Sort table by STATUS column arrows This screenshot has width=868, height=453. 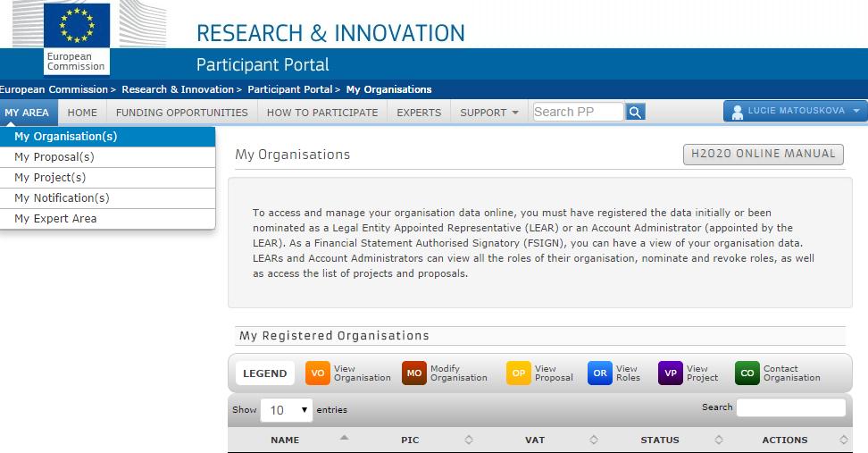coord(719,440)
